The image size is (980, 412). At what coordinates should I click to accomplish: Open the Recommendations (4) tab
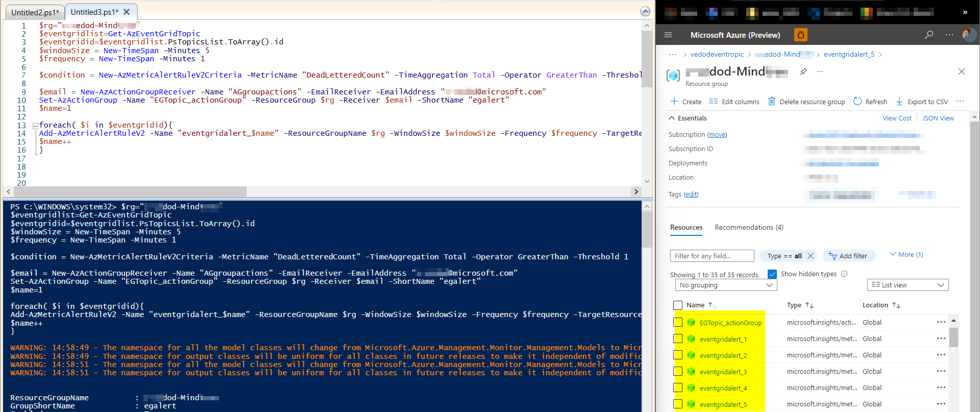tap(749, 227)
